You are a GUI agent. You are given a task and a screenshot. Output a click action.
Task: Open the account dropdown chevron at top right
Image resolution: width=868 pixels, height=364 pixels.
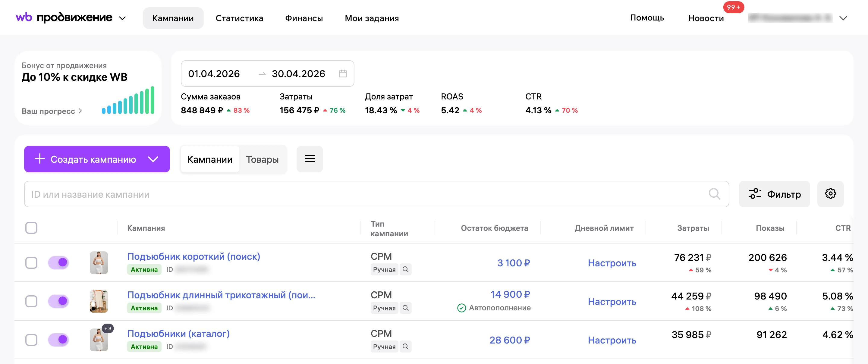coord(843,18)
